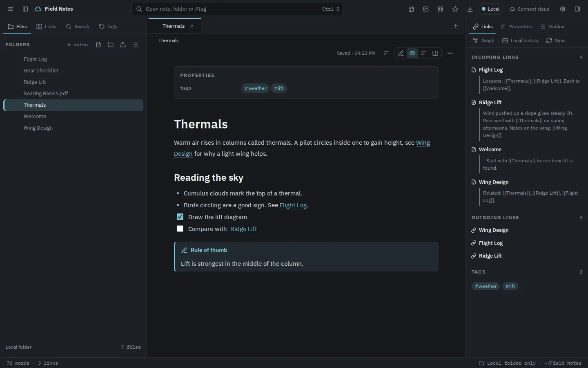Click the 70 words status bar entry
Viewport: 588px width, 368px height.
(18, 363)
